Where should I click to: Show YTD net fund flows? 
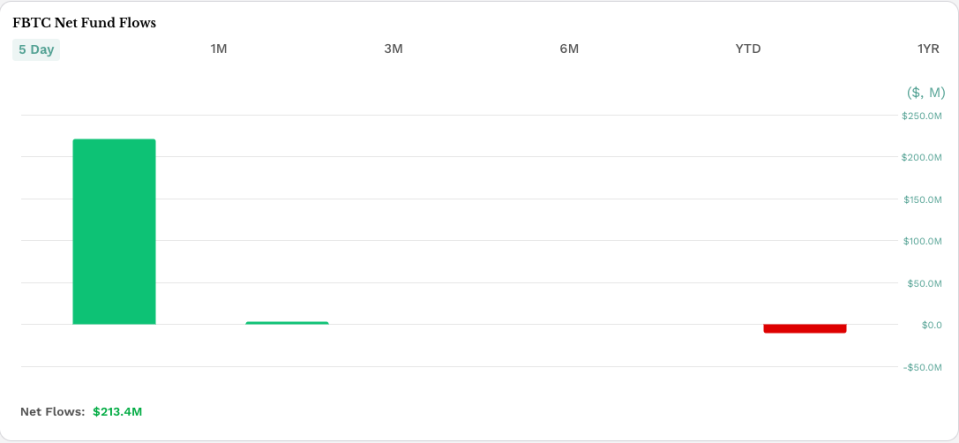(748, 50)
